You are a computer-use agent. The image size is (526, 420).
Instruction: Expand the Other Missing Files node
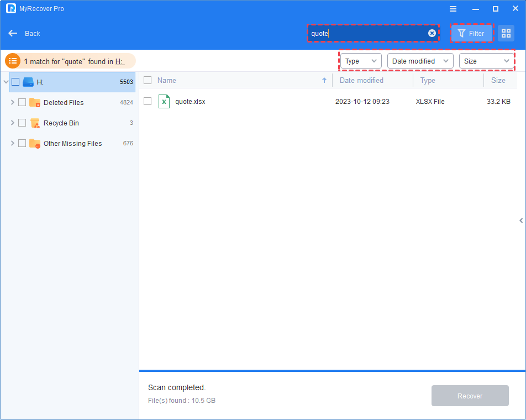[x=12, y=143]
